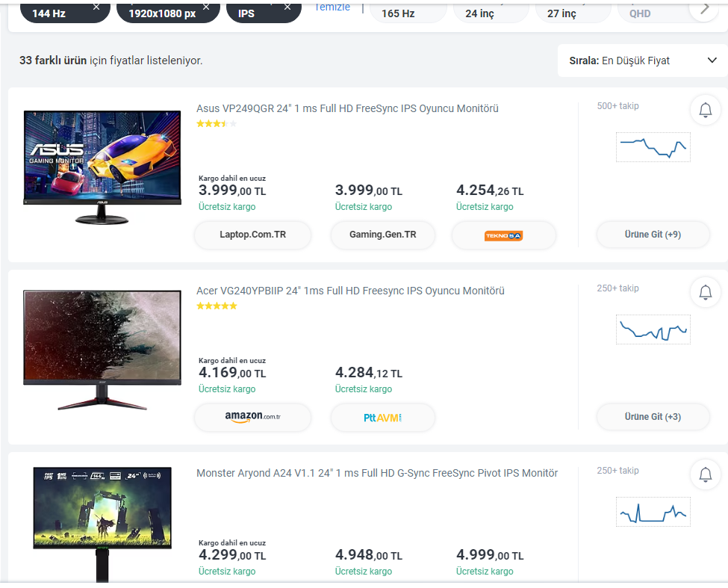
Task: Click the 500+ takip label
Action: (x=618, y=106)
